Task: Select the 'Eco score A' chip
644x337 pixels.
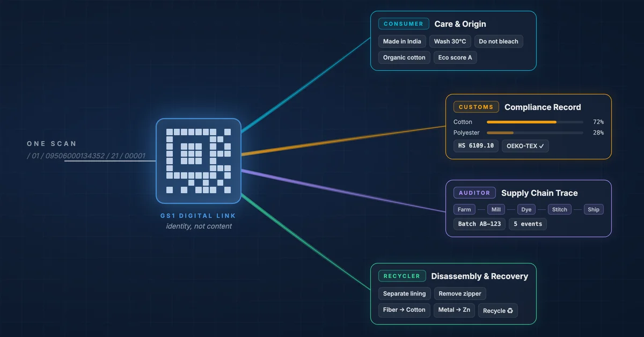Action: (455, 57)
